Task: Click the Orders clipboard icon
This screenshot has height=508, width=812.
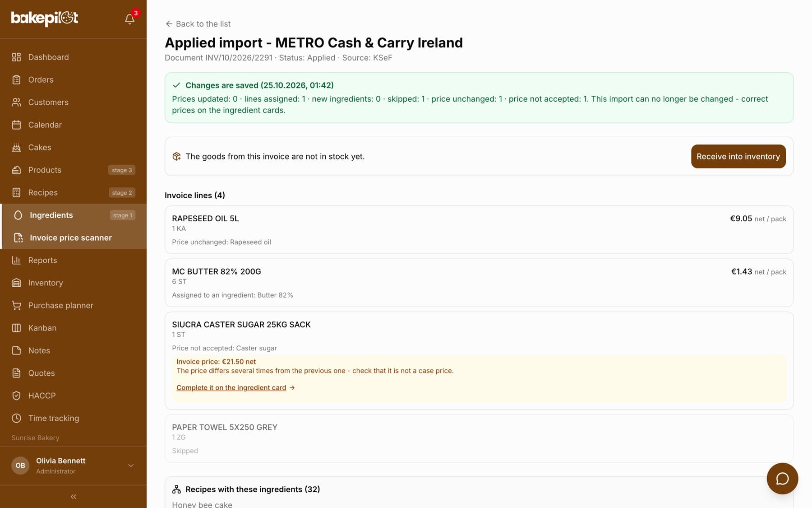Action: (16, 79)
